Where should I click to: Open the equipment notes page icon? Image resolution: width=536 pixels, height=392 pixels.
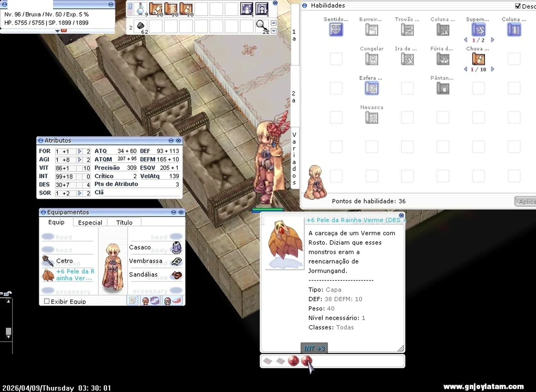tap(132, 301)
